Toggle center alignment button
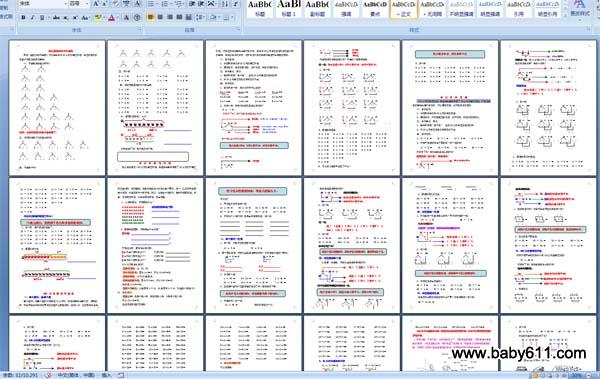Viewport: 600px width, 379px height. [x=160, y=18]
